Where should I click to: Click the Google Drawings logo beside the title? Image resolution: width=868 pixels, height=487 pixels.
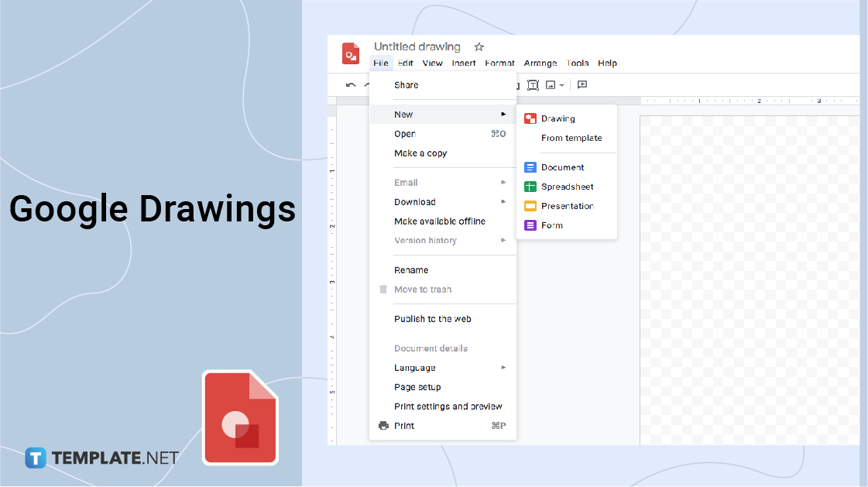coord(351,53)
